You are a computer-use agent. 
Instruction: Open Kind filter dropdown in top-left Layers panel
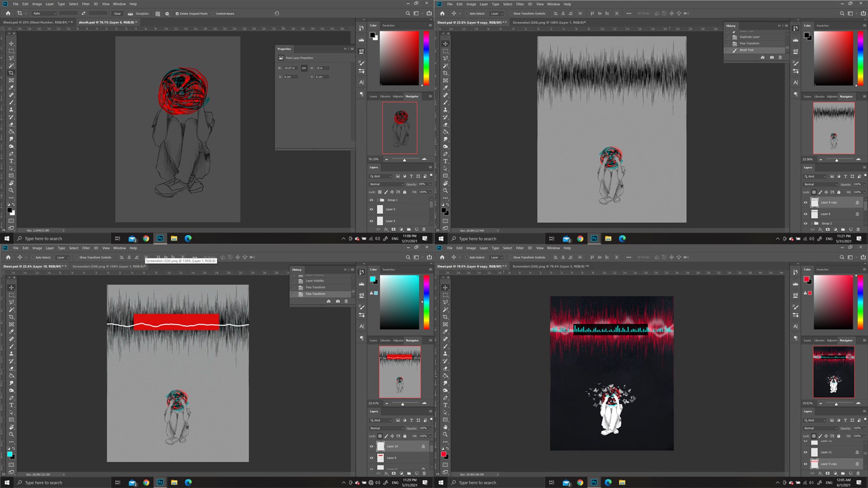(x=381, y=176)
